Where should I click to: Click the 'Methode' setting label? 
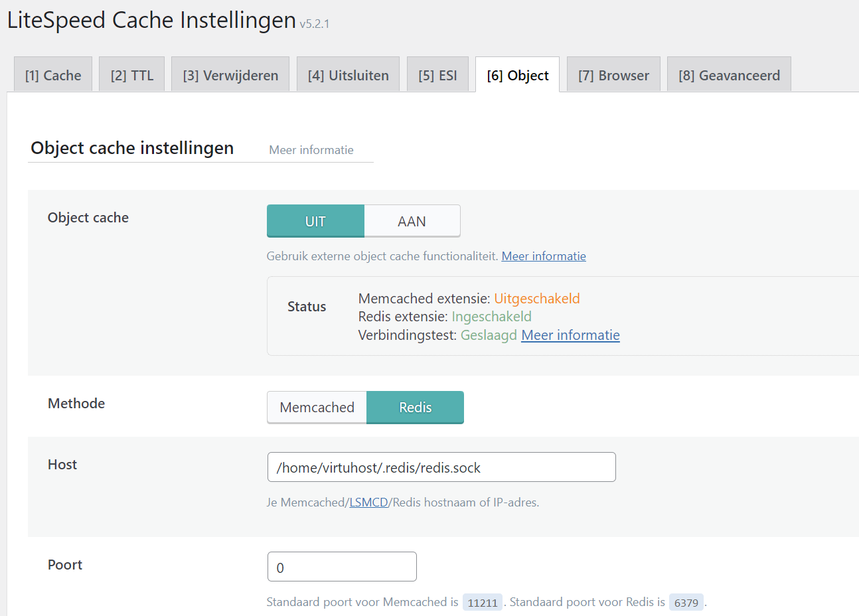click(76, 404)
